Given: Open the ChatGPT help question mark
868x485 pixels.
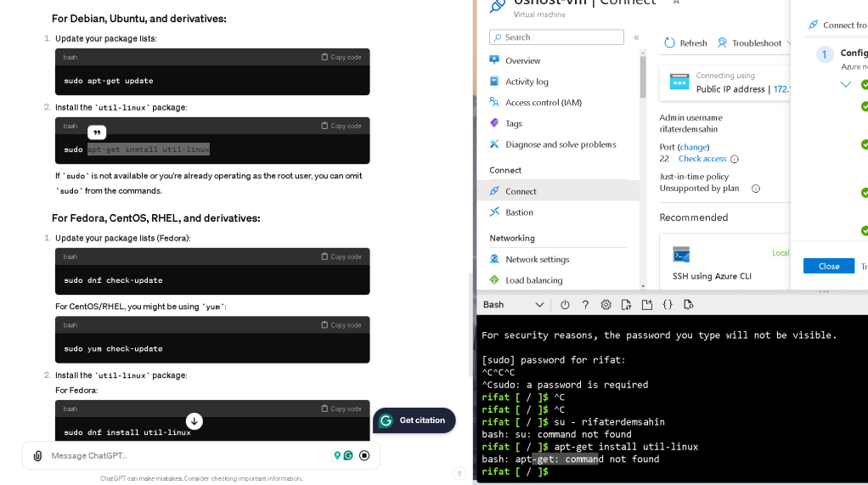Looking at the screenshot, I should coord(459,473).
